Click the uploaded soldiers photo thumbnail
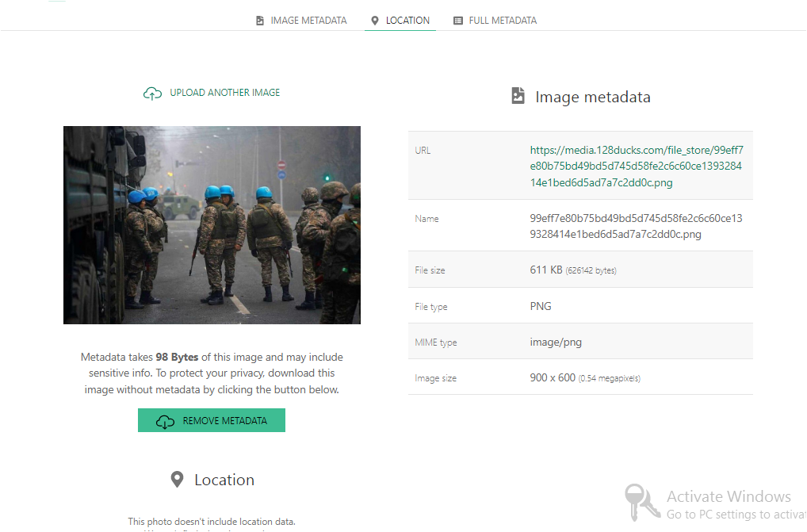This screenshot has width=807, height=532. pyautogui.click(x=212, y=225)
